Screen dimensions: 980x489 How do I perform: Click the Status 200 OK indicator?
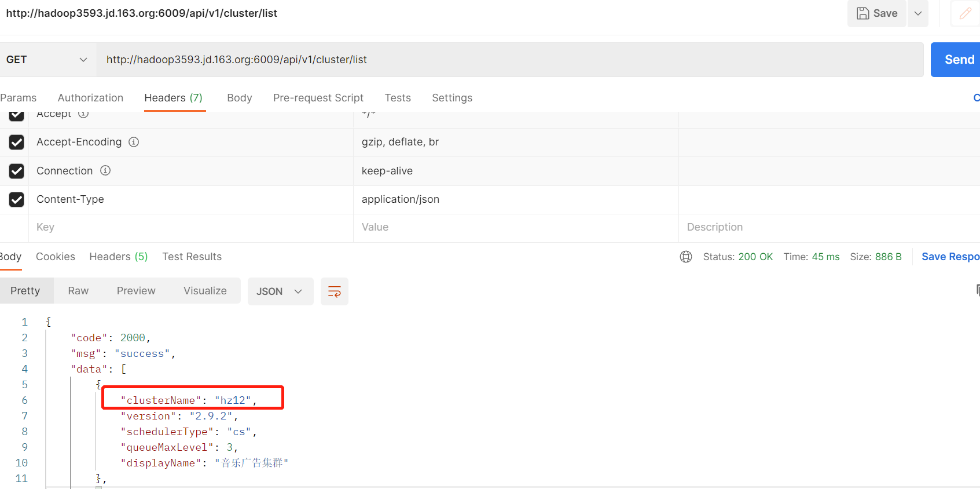(738, 257)
